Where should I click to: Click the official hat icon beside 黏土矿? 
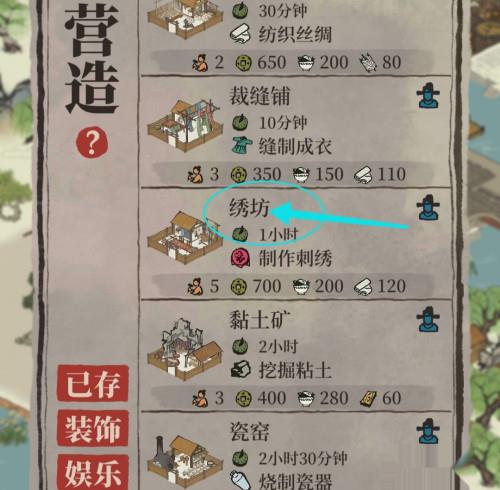[x=428, y=319]
